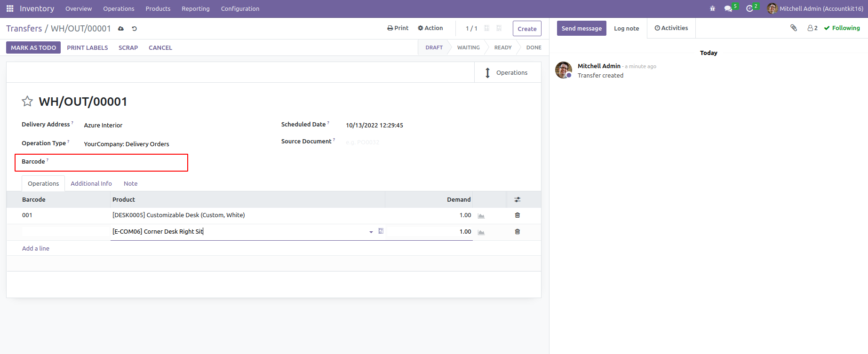Expand the product dropdown for Corner Desk
The height and width of the screenshot is (354, 868).
371,232
